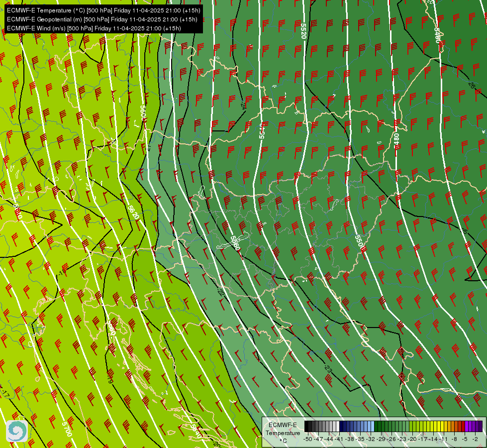Screen dimensions: 487x448
Task: Click the -47 tick label in the legend
Action: pos(318,439)
